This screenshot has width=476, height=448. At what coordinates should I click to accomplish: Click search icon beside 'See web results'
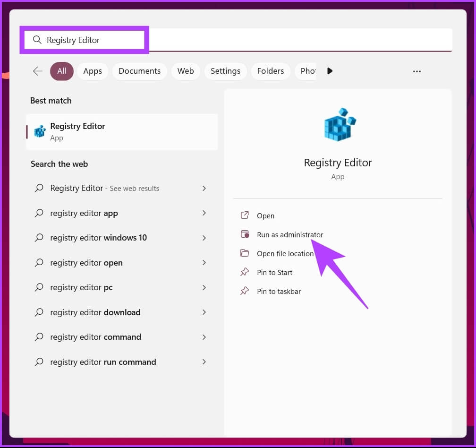pyautogui.click(x=39, y=188)
